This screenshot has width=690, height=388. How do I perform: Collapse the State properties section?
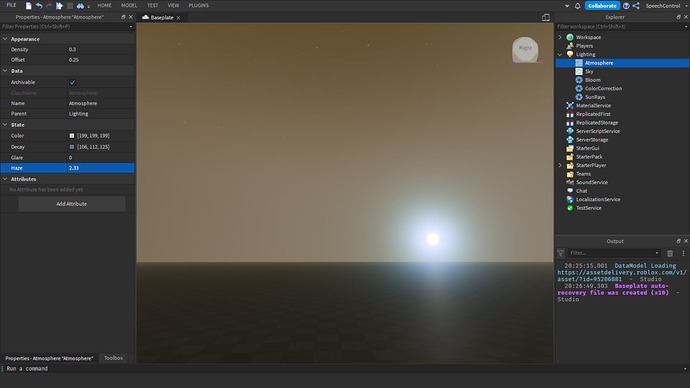[x=5, y=125]
